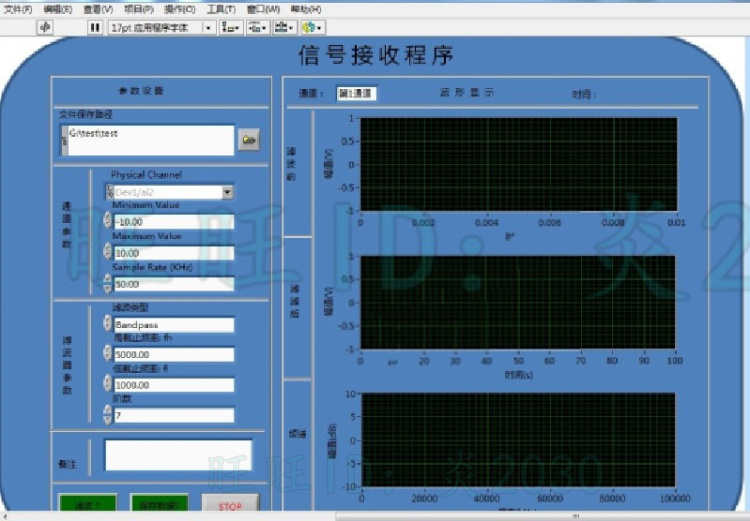Viewport: 750px width, 521px height.
Task: Click the cutoff frequency field showing 1000.00
Action: click(174, 385)
